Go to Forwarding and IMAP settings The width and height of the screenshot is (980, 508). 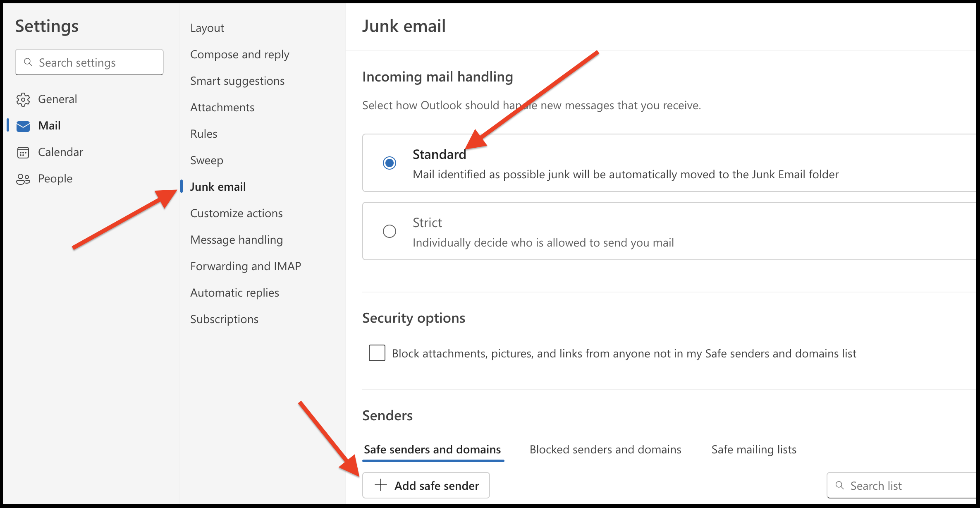pos(246,266)
